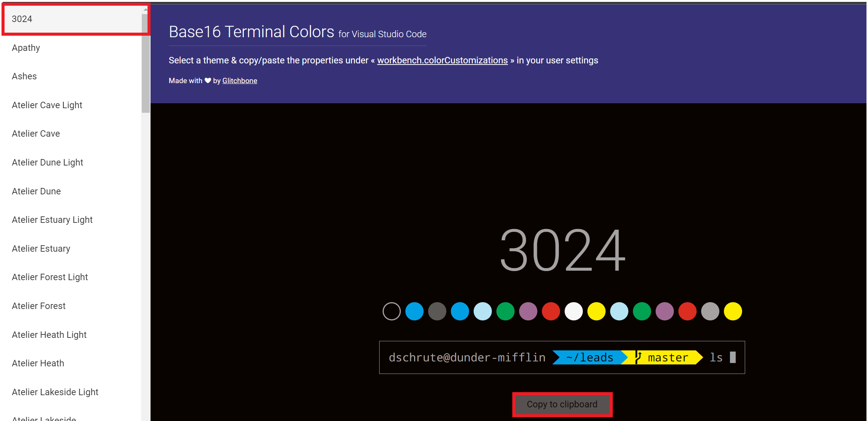Click the white color circle
The width and height of the screenshot is (868, 421).
573,311
